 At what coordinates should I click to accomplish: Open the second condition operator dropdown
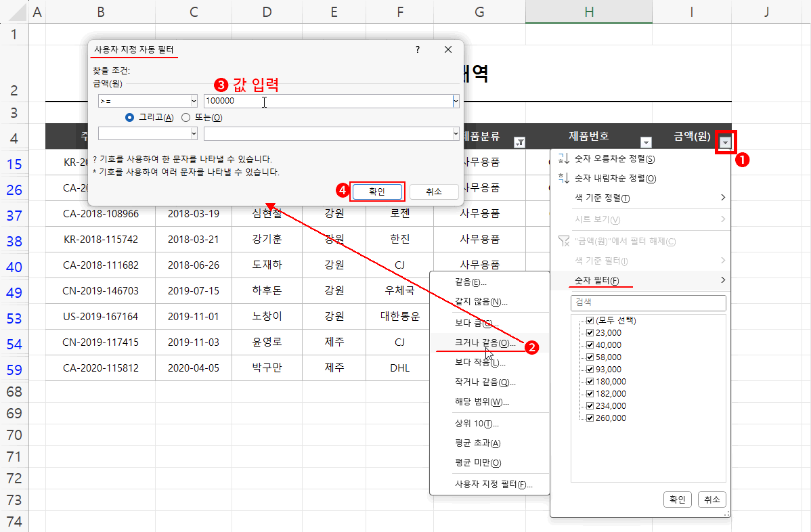(x=194, y=134)
